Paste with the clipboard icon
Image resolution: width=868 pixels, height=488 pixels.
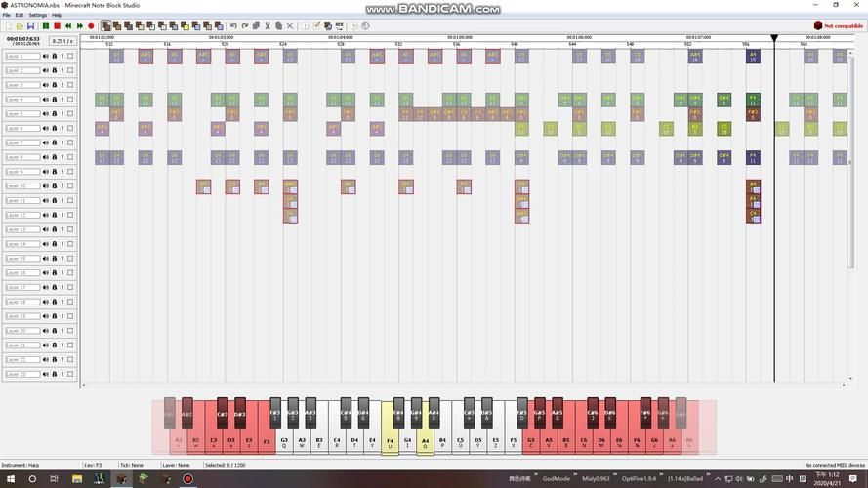[278, 26]
